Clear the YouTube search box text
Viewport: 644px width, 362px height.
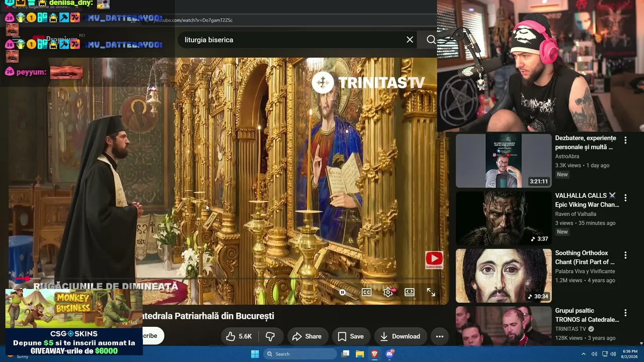(x=410, y=40)
